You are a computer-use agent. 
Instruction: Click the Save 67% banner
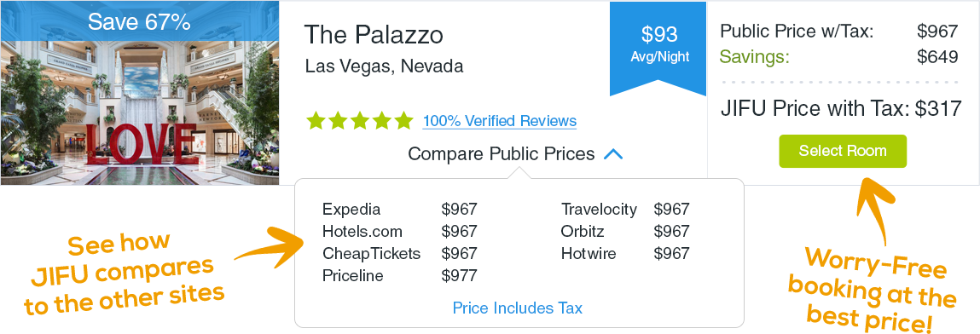(139, 21)
